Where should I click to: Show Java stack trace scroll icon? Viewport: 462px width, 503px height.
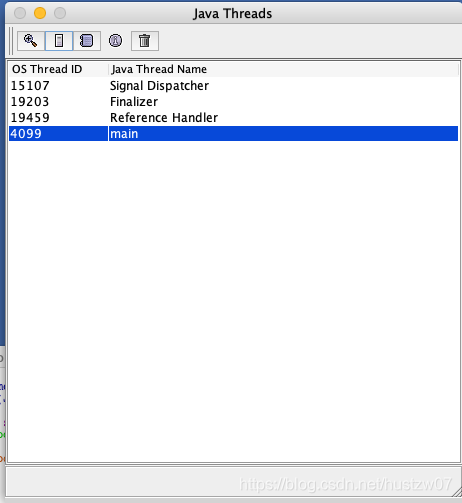(87, 41)
